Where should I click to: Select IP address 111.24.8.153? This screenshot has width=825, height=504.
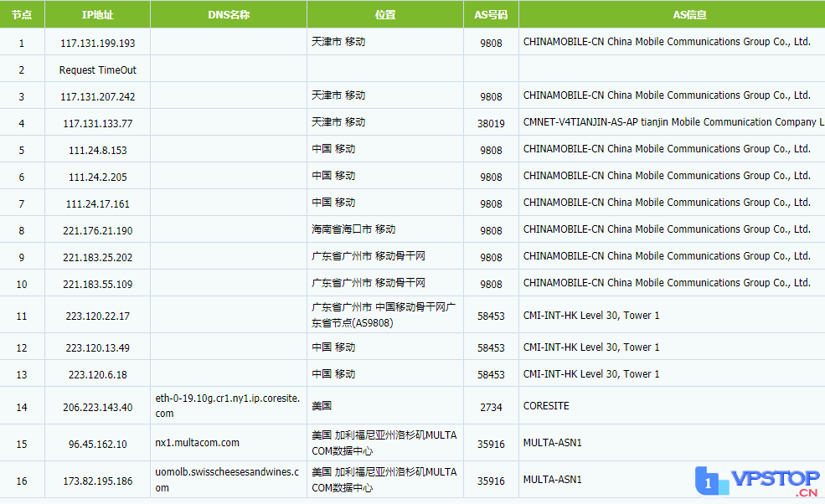[98, 151]
